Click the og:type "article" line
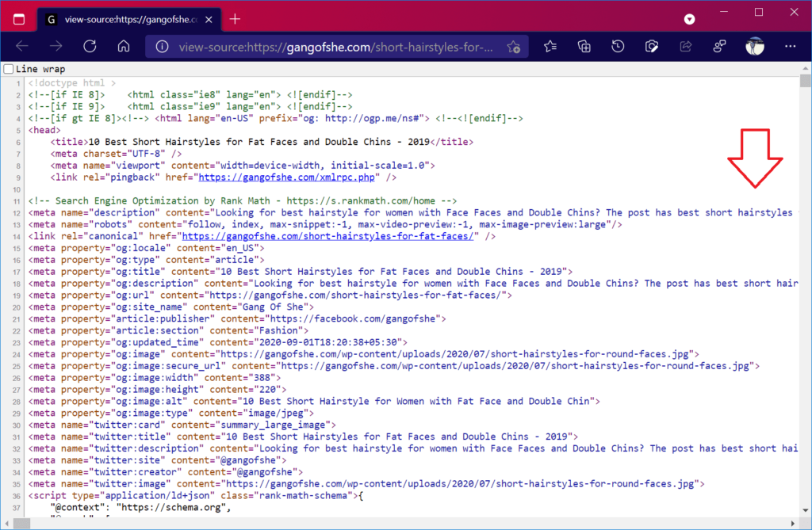The width and height of the screenshot is (812, 530). click(146, 260)
